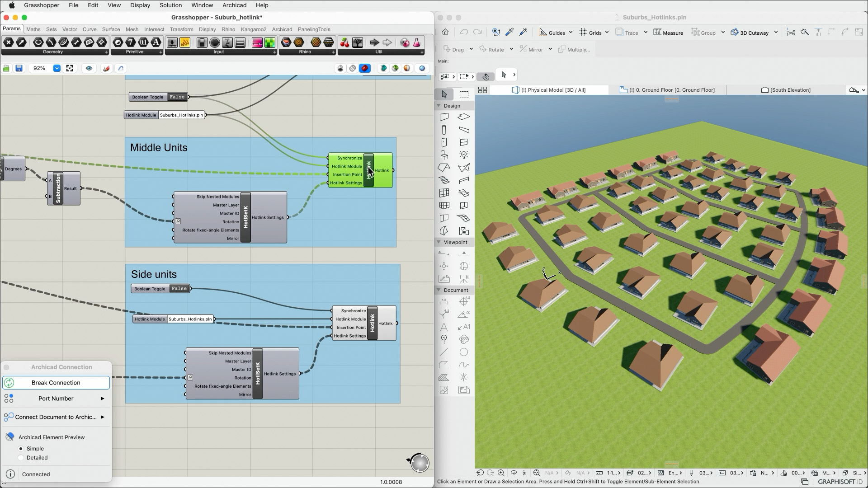Open the Archicad menu in the menu bar
Viewport: 868px width, 488px height.
tap(234, 5)
